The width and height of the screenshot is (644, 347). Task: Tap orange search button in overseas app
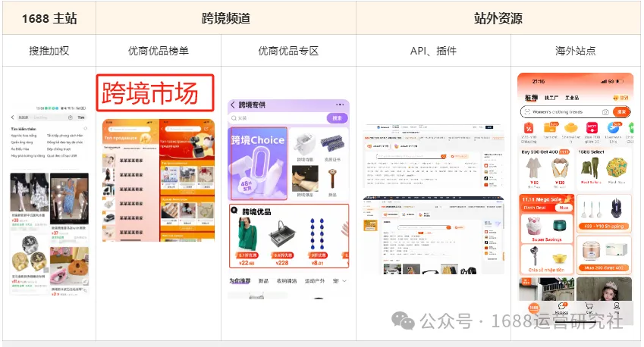621,111
